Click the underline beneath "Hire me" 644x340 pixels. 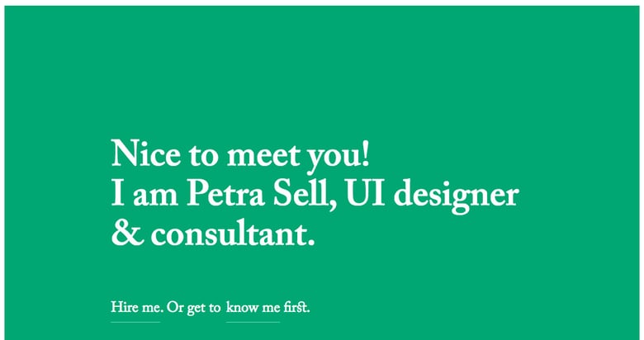[x=135, y=322]
